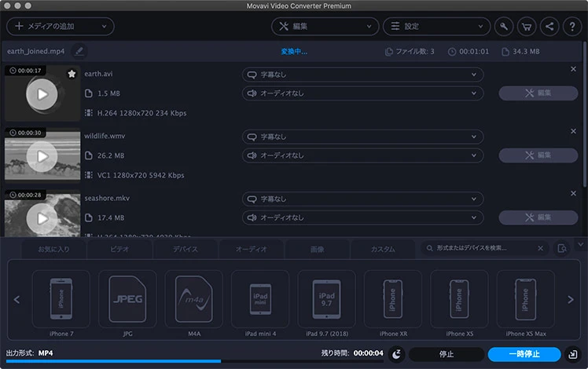Click the earth_Joined.mp4 output name
The width and height of the screenshot is (588, 369).
click(x=35, y=51)
